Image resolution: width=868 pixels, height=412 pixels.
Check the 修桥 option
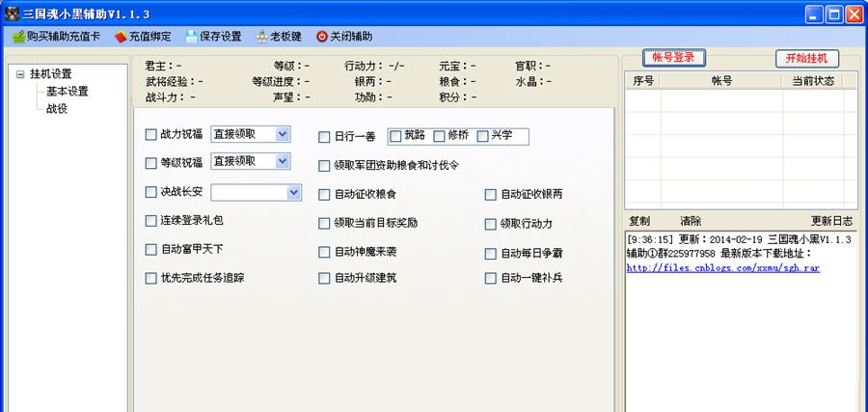(x=439, y=136)
